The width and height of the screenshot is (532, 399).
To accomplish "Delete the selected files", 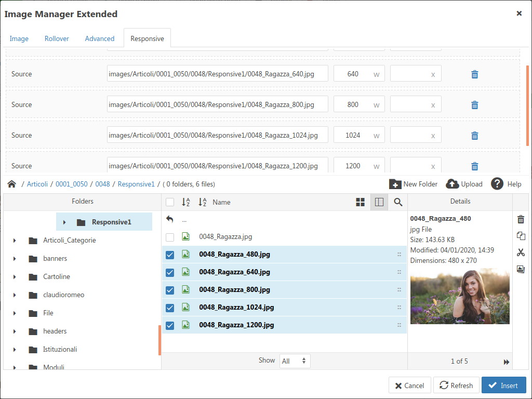I will click(x=521, y=219).
